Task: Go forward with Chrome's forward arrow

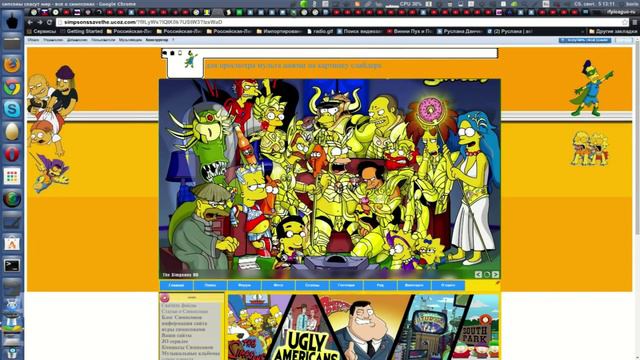Action: click(x=40, y=22)
